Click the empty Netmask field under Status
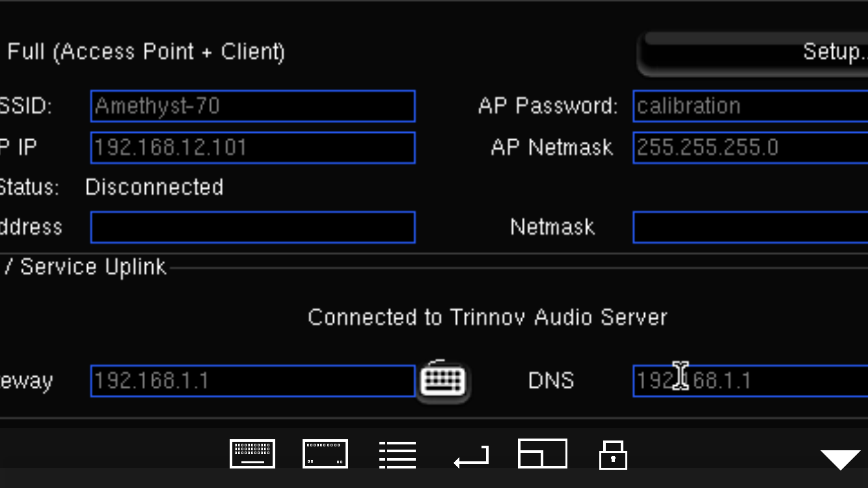Viewport: 868px width, 488px height. click(750, 227)
